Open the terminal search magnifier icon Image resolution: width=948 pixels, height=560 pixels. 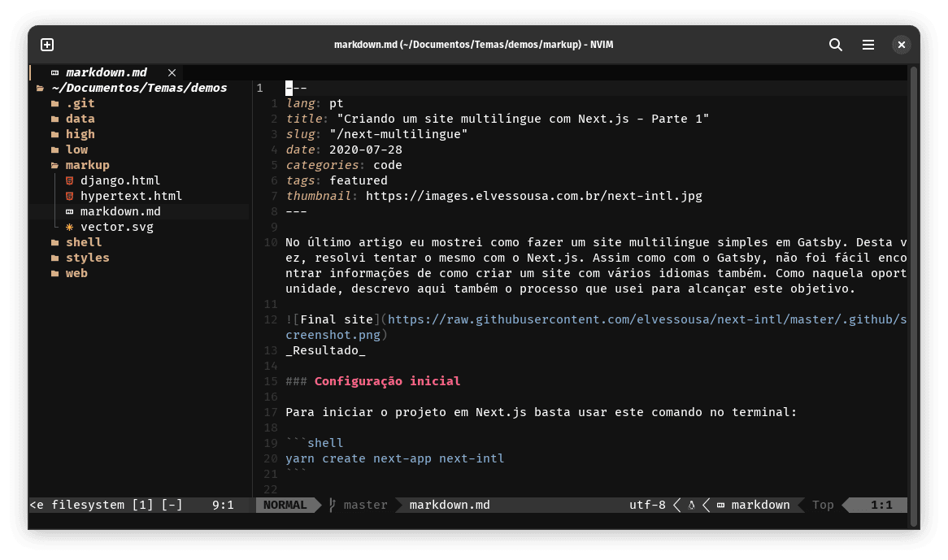tap(836, 45)
